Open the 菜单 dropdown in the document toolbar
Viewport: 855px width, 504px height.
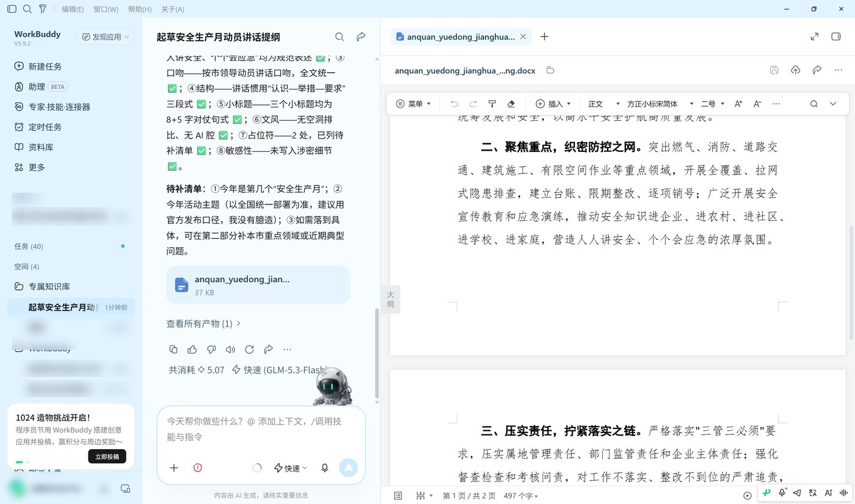click(x=413, y=104)
